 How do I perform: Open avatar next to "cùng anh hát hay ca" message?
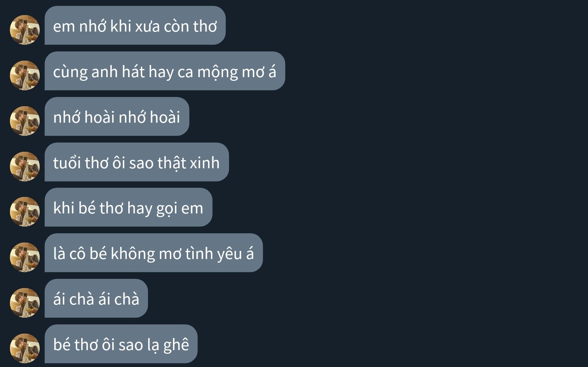coord(25,75)
